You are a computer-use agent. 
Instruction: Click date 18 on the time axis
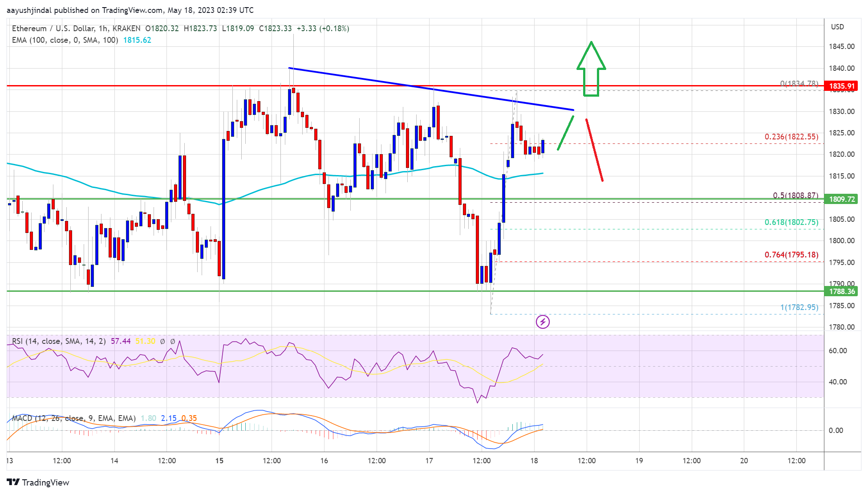tap(534, 461)
